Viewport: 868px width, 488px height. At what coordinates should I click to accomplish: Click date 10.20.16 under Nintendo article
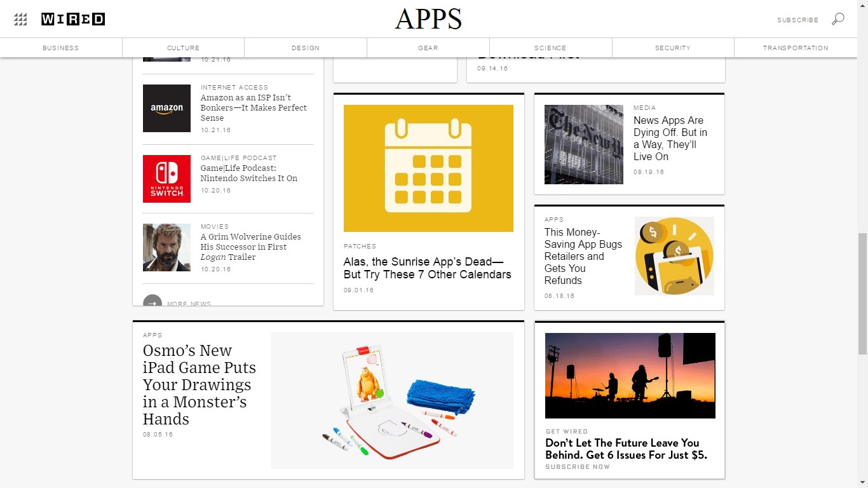point(216,190)
